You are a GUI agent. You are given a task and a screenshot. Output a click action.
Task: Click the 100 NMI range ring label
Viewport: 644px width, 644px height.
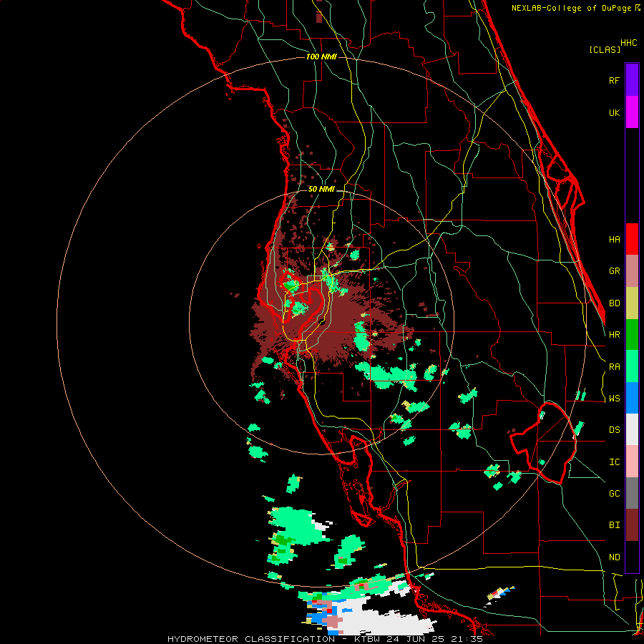(321, 57)
